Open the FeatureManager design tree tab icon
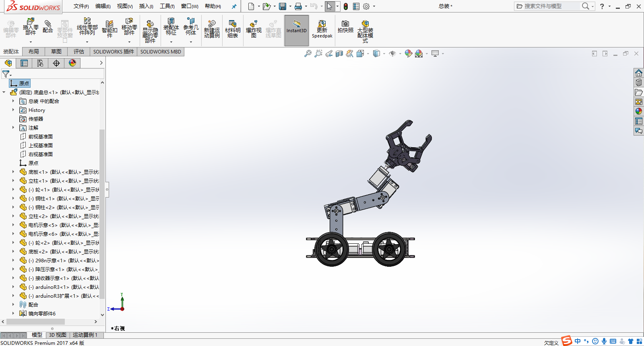 pos(8,63)
